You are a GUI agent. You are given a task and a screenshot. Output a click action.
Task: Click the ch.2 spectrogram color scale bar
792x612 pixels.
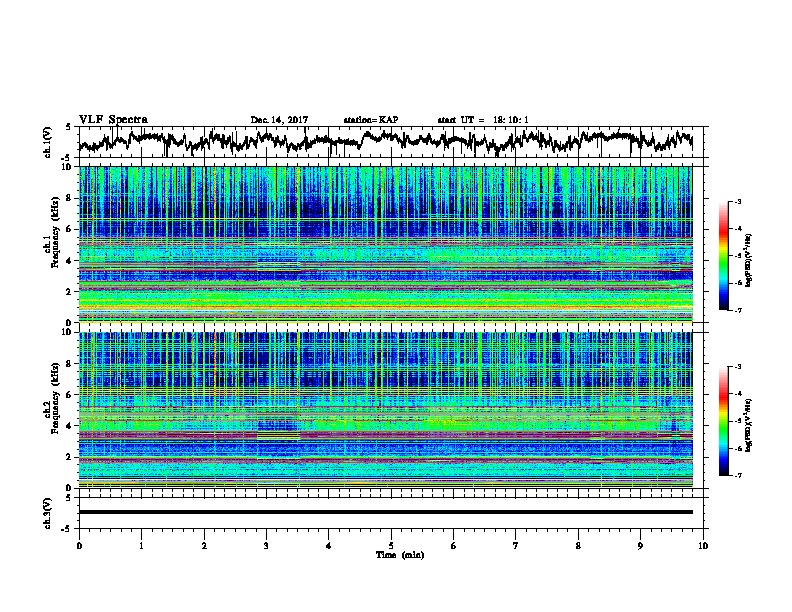pos(723,421)
